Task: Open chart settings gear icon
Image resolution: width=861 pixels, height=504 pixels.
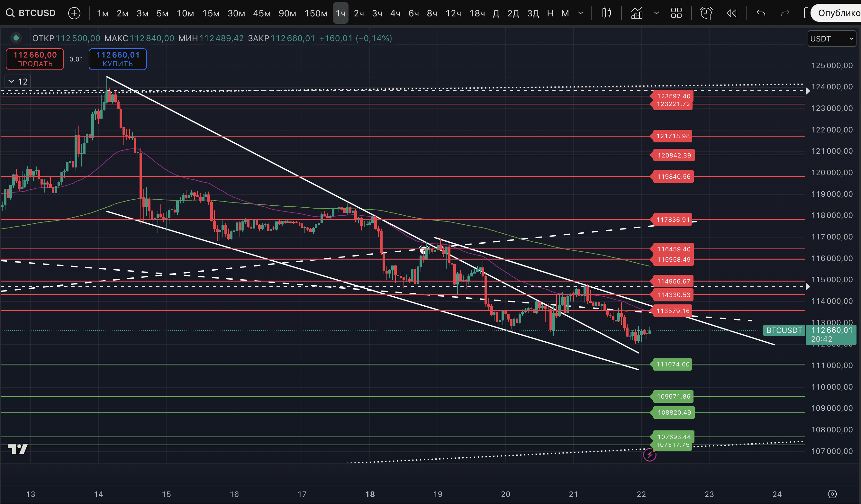Action: [x=832, y=494]
